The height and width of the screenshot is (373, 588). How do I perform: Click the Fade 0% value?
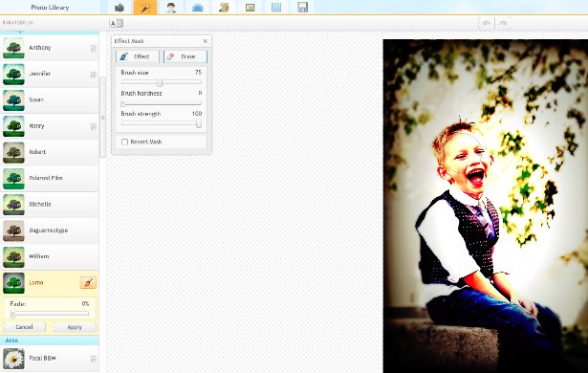pyautogui.click(x=85, y=303)
